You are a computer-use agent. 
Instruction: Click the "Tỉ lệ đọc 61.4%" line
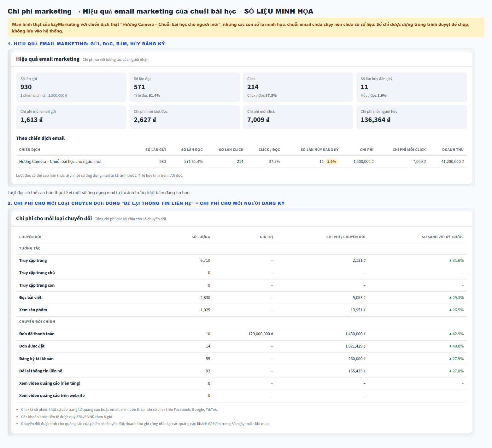pos(147,95)
